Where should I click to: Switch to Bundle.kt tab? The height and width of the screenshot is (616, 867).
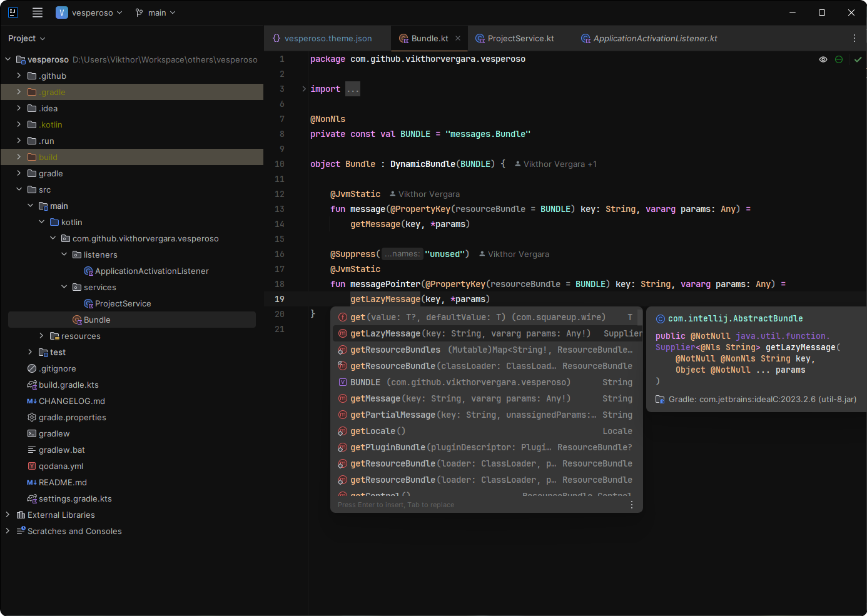point(430,39)
